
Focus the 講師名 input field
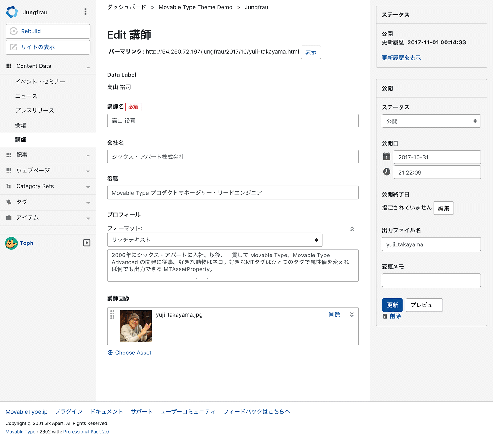tap(233, 120)
